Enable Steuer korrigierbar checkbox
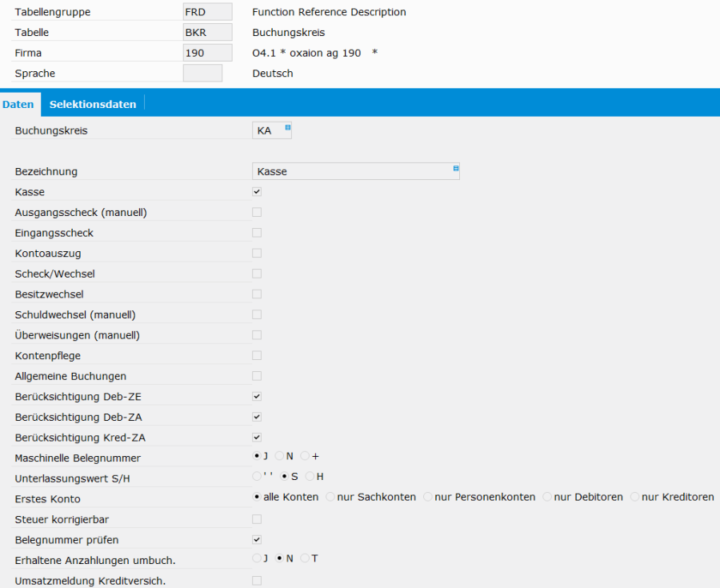The image size is (720, 588). 257,519
